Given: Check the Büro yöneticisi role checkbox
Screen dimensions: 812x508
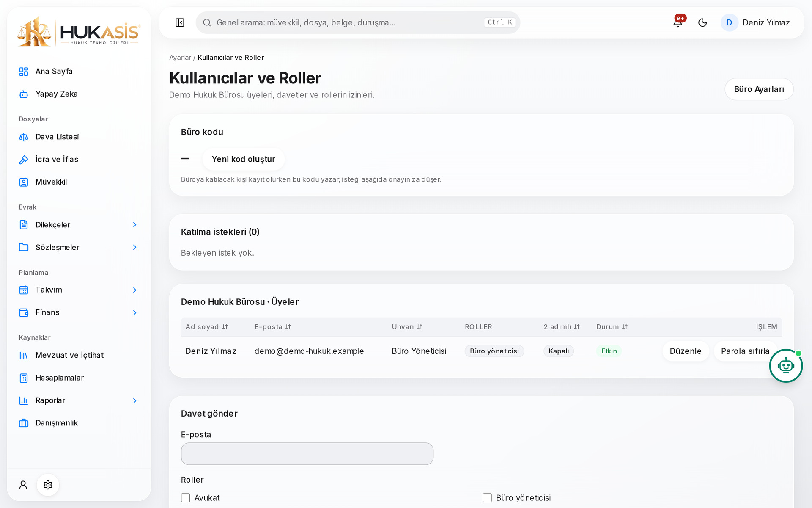Looking at the screenshot, I should coord(487,498).
